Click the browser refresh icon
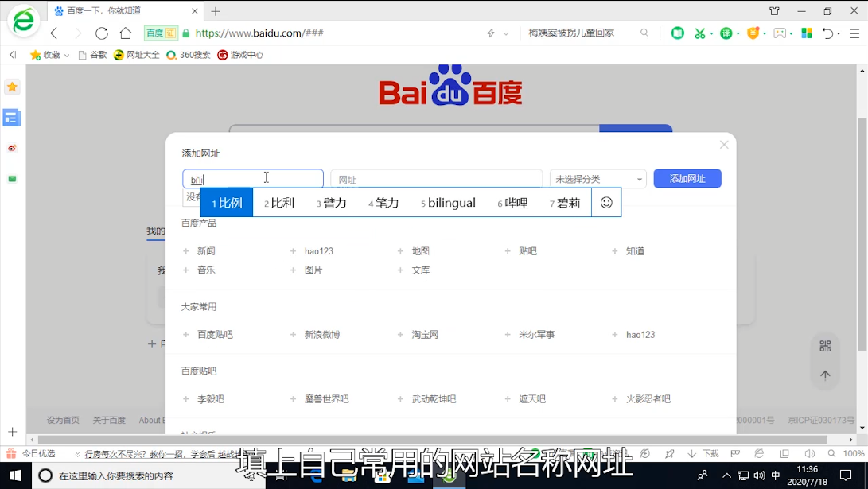 (102, 33)
